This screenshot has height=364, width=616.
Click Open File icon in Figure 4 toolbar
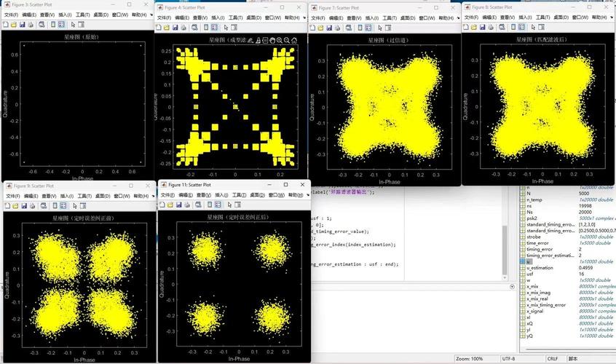pos(167,27)
